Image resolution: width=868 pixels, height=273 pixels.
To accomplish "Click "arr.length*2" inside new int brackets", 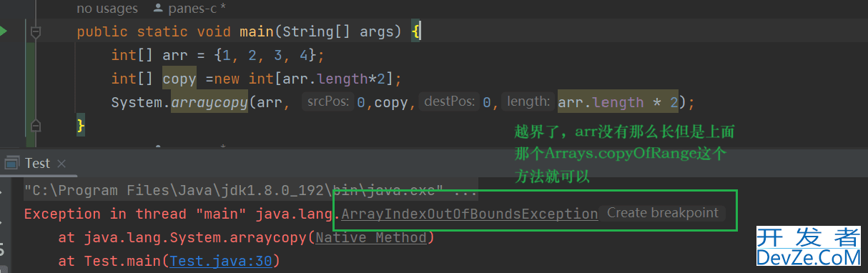I will coord(335,79).
